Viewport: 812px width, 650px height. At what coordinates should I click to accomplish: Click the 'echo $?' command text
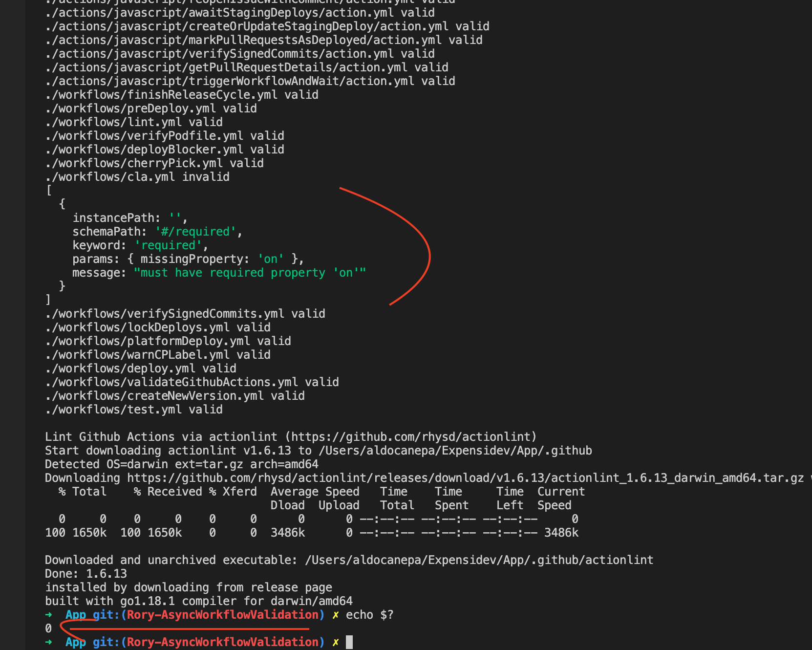(370, 615)
